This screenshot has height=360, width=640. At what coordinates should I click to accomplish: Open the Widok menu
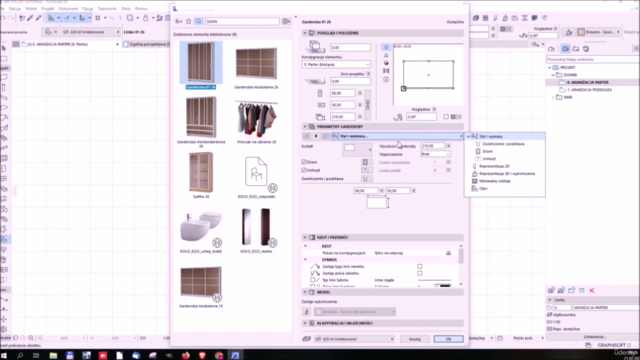(31, 9)
